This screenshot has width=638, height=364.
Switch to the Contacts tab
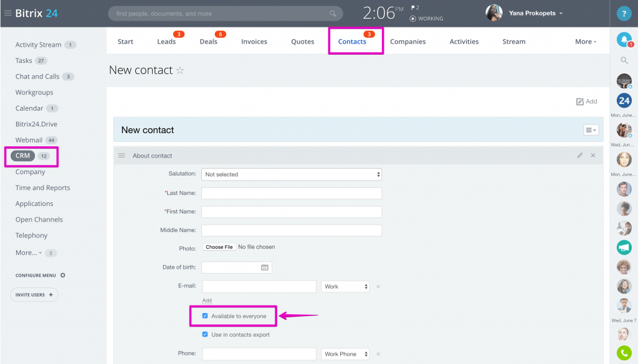352,42
